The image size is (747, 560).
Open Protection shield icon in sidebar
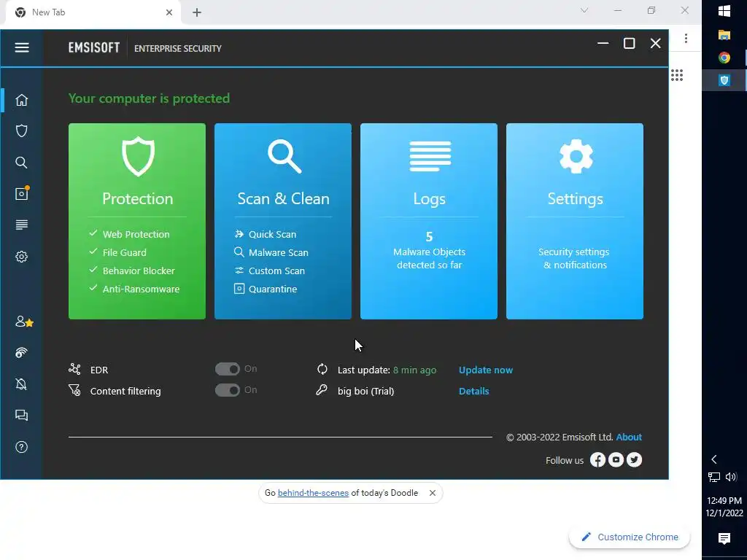21,131
